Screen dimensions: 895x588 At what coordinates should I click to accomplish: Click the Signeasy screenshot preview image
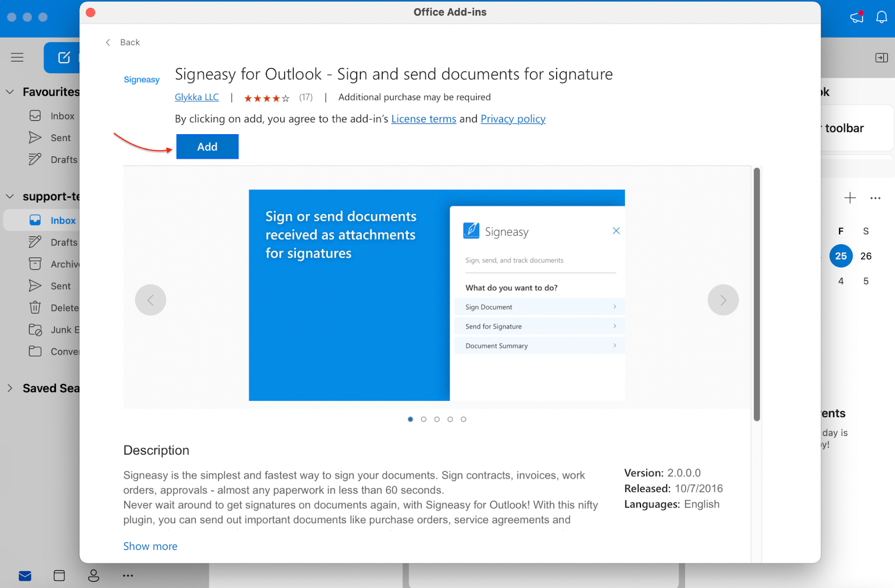pos(437,295)
